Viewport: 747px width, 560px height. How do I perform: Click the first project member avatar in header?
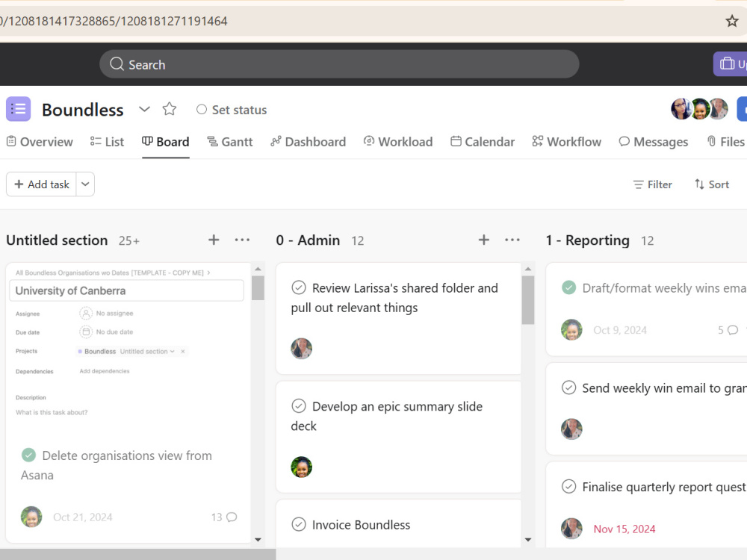(x=681, y=109)
